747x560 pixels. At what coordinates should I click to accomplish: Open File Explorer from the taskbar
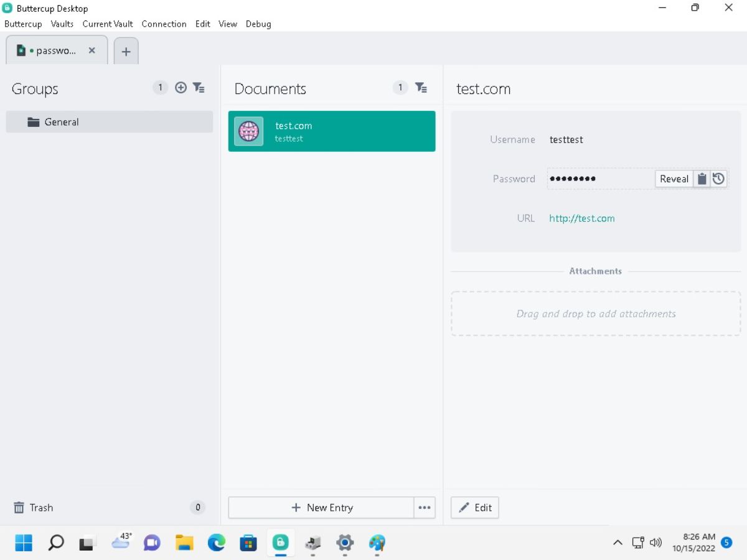coord(184,543)
